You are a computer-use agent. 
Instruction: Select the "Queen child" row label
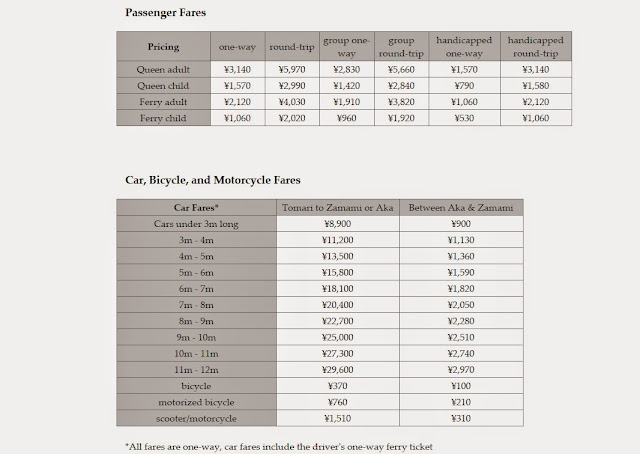point(163,85)
